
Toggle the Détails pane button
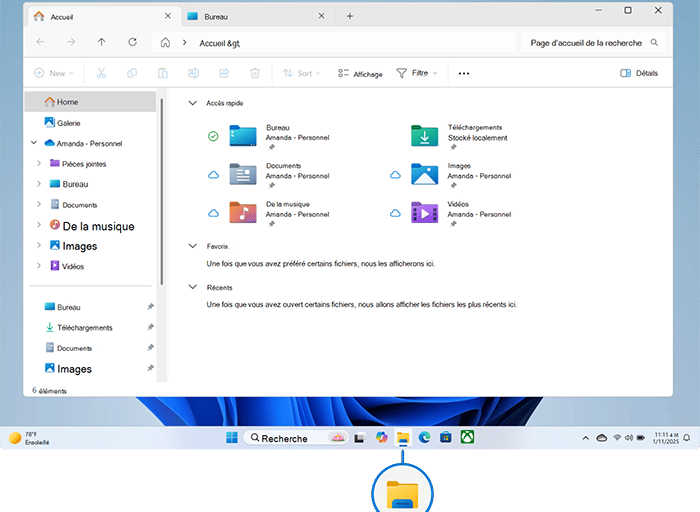[x=639, y=73]
